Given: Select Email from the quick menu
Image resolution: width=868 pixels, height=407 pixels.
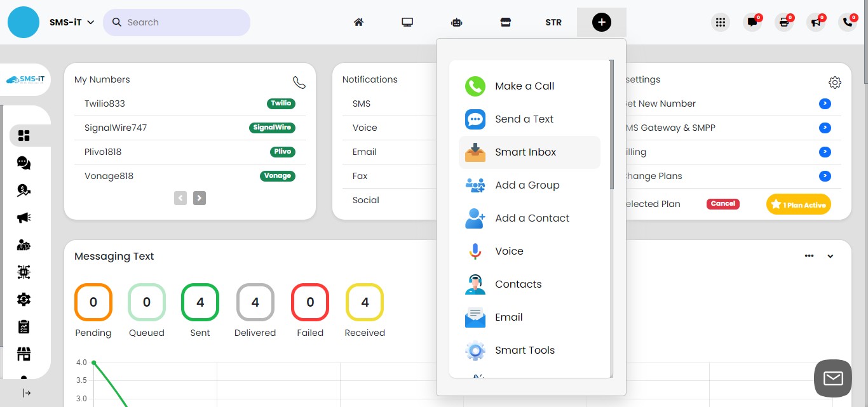Looking at the screenshot, I should point(529,317).
